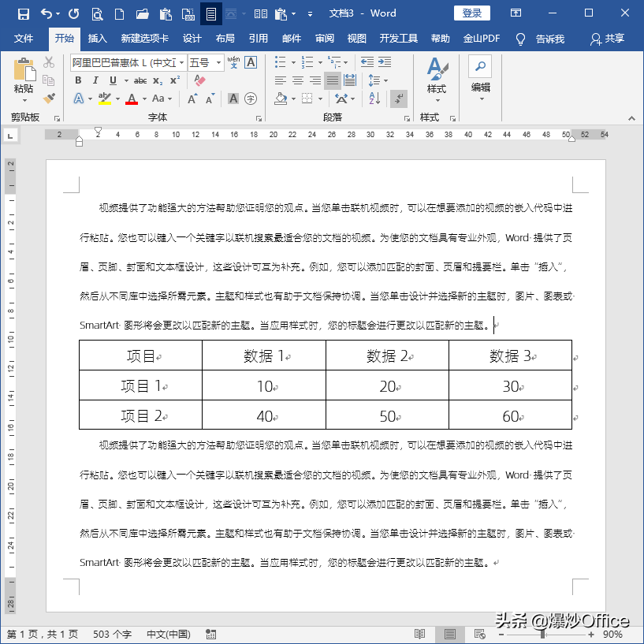This screenshot has width=644, height=644.
Task: Create a new blank document
Action: tap(119, 14)
